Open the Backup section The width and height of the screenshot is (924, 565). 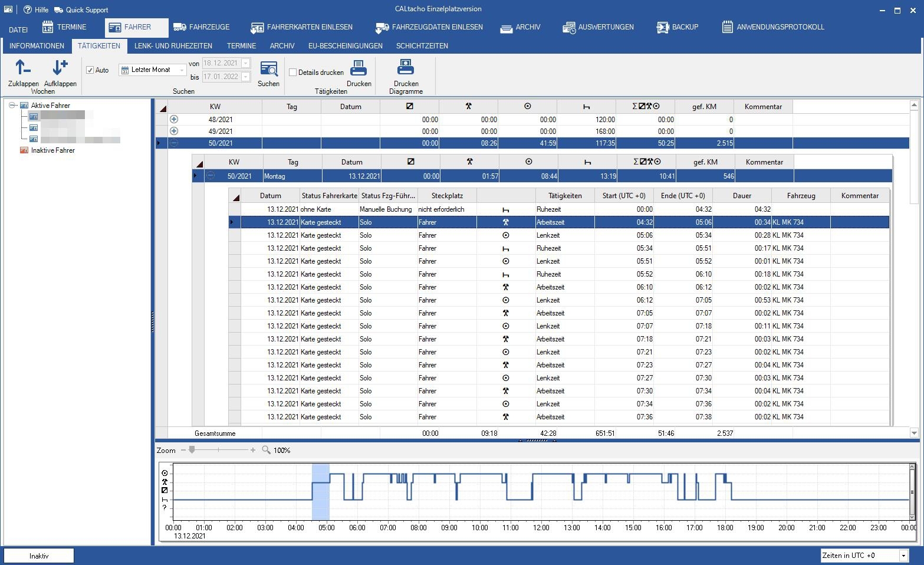(677, 27)
